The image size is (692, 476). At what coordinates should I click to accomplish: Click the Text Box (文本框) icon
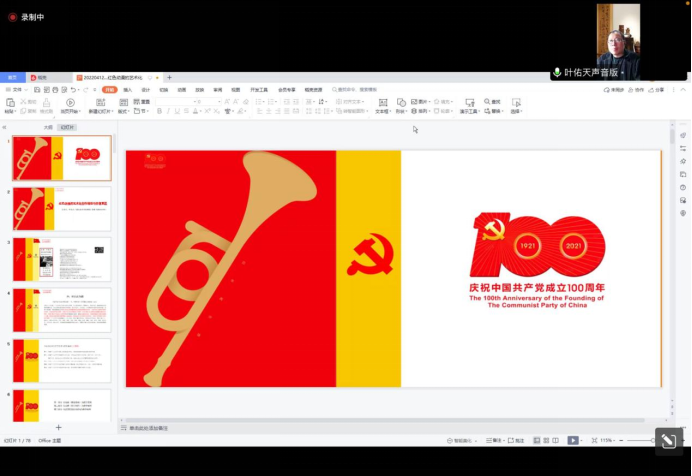click(x=382, y=102)
